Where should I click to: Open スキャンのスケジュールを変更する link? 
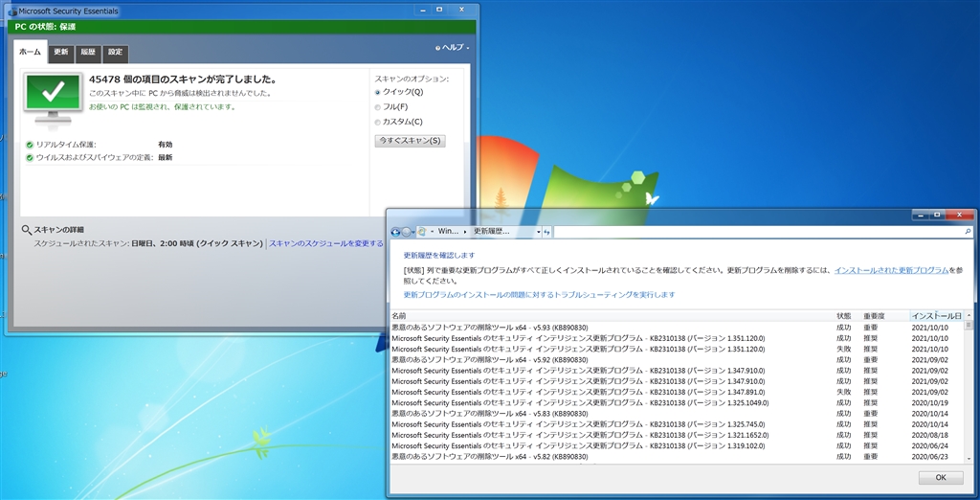coord(325,243)
